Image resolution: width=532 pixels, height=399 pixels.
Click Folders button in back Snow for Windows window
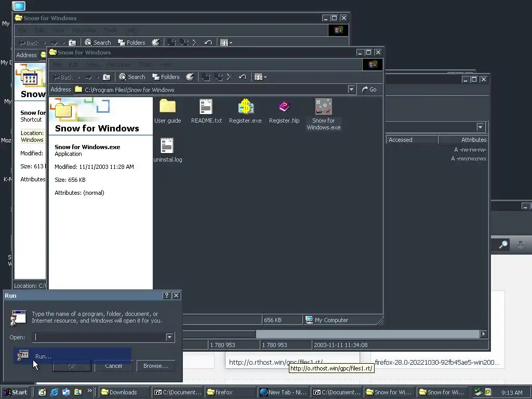click(131, 43)
